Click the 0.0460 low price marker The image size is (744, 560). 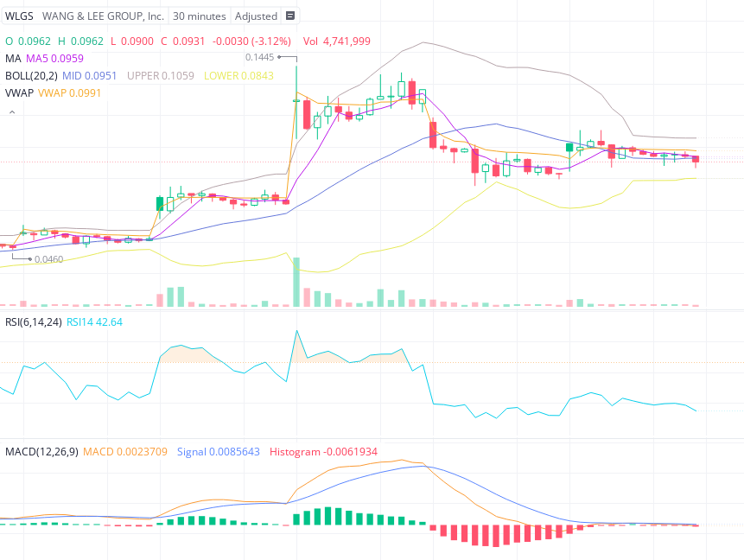click(x=49, y=259)
